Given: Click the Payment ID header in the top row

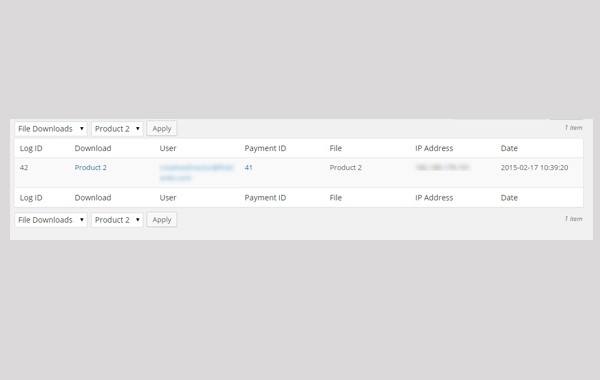Looking at the screenshot, I should pyautogui.click(x=265, y=148).
